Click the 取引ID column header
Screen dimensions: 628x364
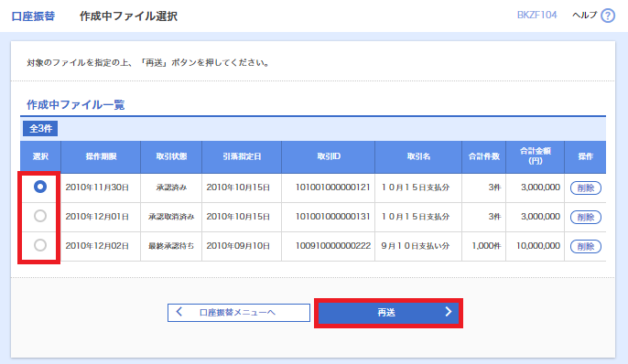pyautogui.click(x=329, y=156)
